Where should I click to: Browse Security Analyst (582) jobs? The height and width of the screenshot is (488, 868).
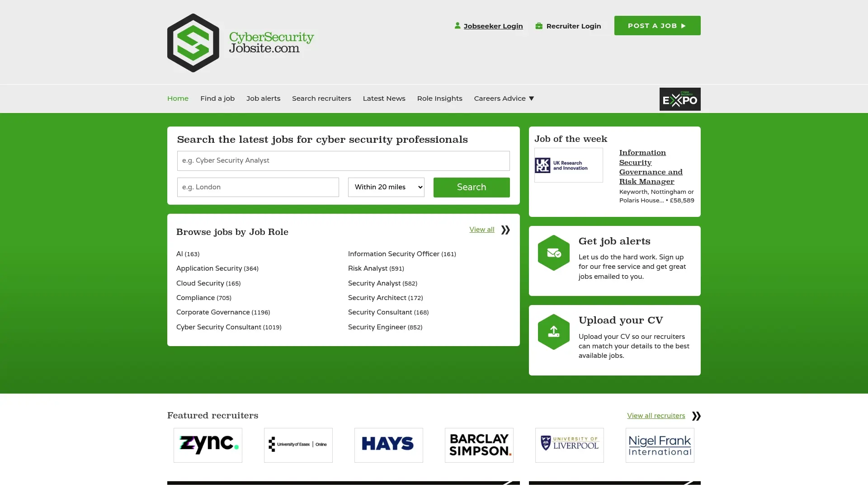click(x=382, y=283)
